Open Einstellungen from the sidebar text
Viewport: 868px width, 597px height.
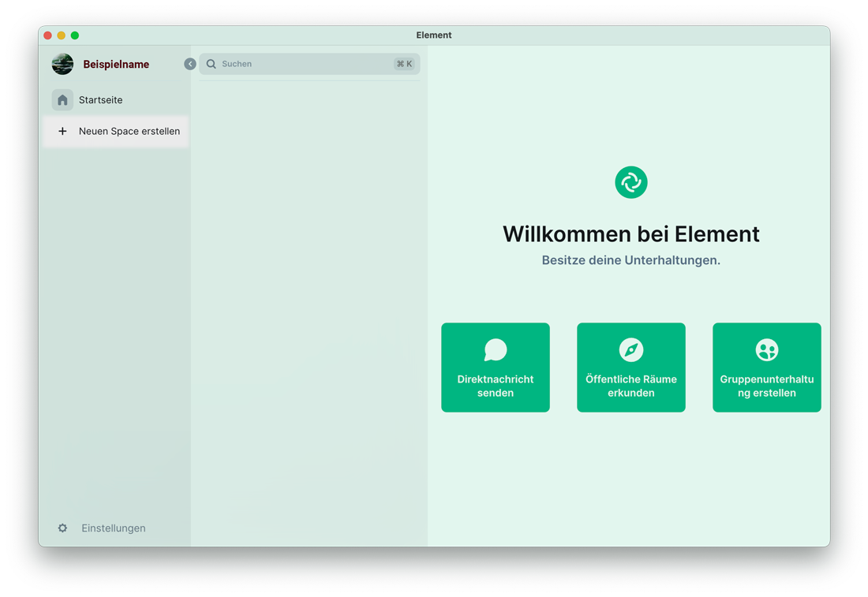(114, 528)
